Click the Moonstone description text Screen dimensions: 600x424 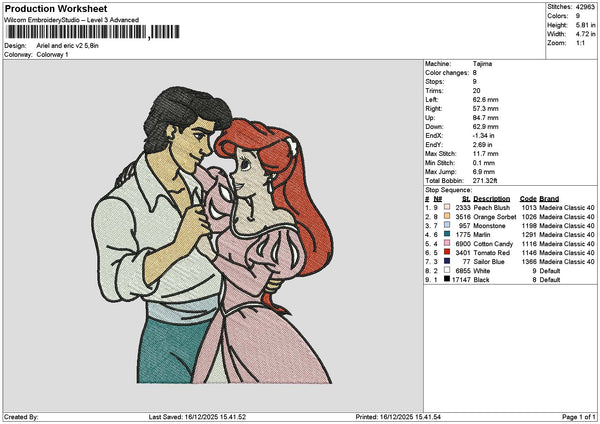489,226
